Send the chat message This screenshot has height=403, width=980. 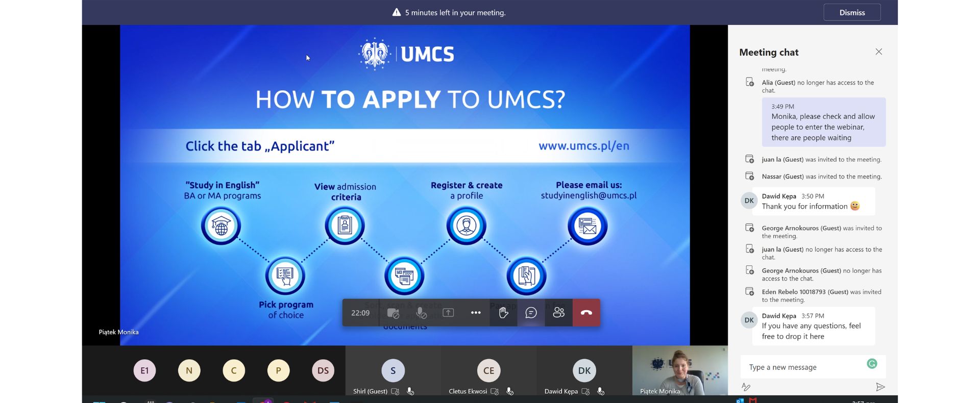[x=880, y=387]
